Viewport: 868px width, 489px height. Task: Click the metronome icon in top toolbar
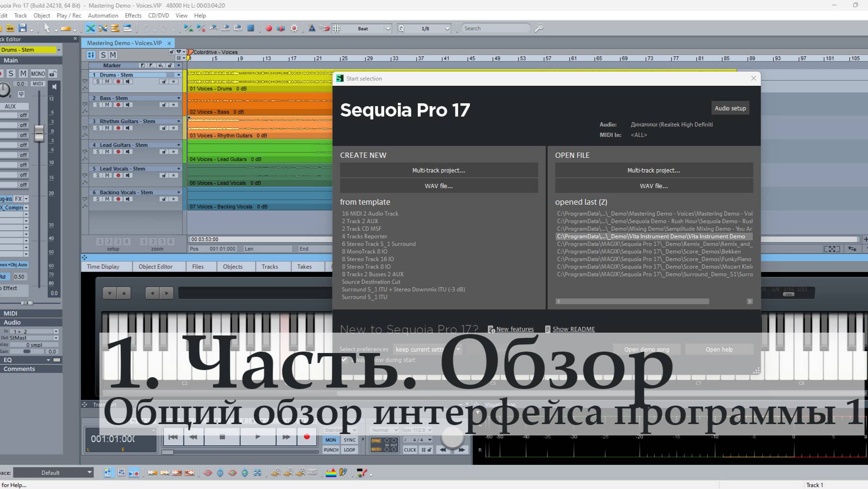312,28
